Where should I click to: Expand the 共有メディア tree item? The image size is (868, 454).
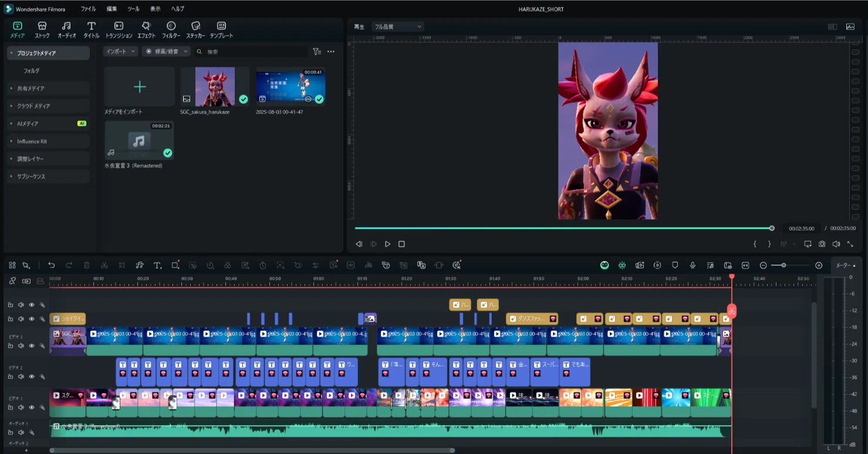pyautogui.click(x=49, y=89)
